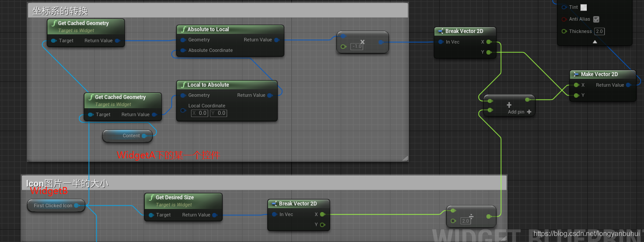
Task: Click the -1.0 value field on multiply node
Action: tap(357, 46)
